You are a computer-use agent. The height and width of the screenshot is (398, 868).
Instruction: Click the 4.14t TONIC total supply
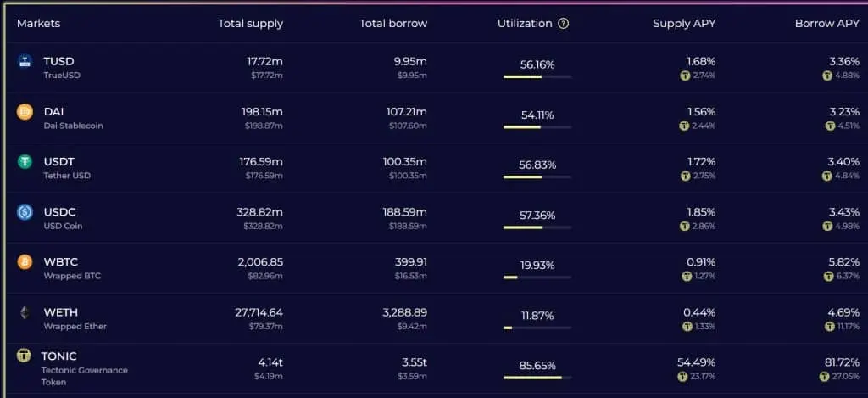pyautogui.click(x=270, y=362)
